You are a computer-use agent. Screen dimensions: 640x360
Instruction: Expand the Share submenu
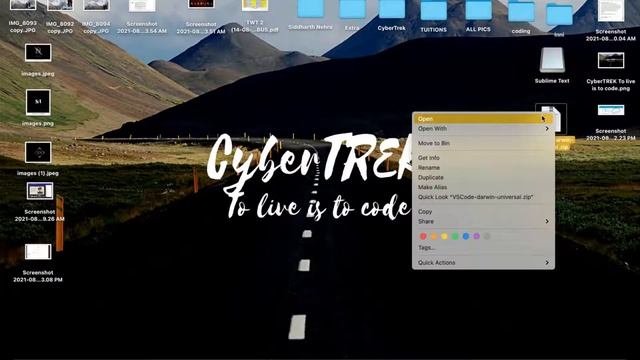[x=483, y=222]
